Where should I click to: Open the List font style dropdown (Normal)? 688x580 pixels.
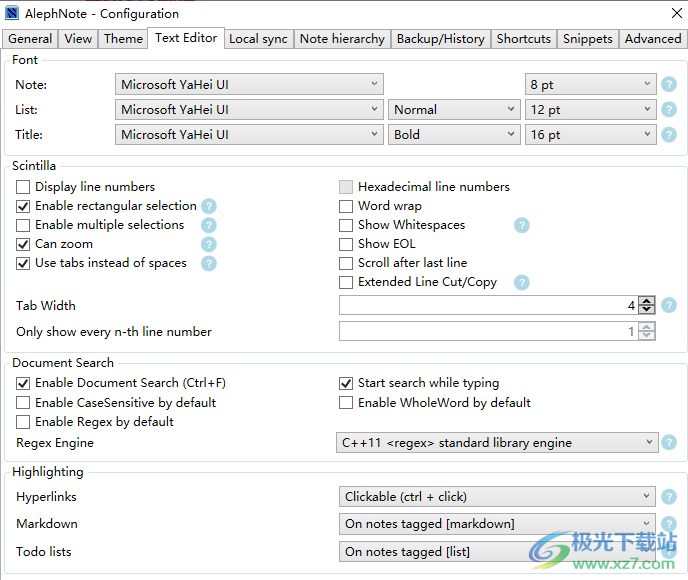pyautogui.click(x=454, y=110)
